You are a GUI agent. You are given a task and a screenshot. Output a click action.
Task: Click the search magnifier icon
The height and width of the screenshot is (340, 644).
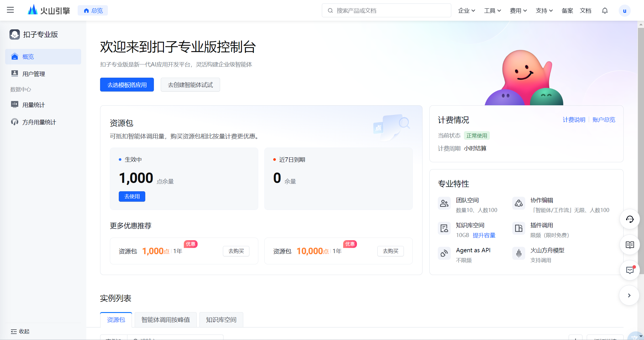pos(330,10)
